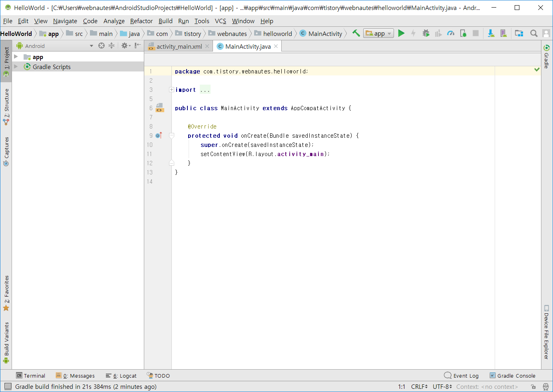This screenshot has width=553, height=392.
Task: Toggle the Terminal tool window
Action: coord(31,376)
